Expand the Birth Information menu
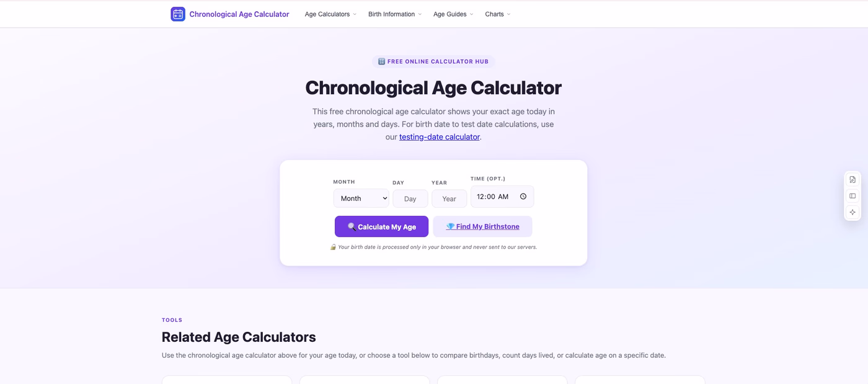This screenshot has height=384, width=868. point(395,14)
